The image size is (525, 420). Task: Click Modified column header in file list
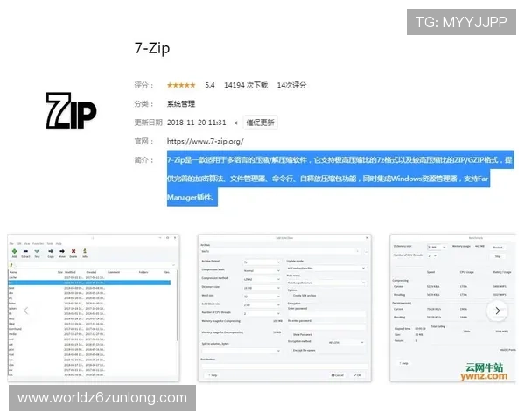tap(70, 273)
